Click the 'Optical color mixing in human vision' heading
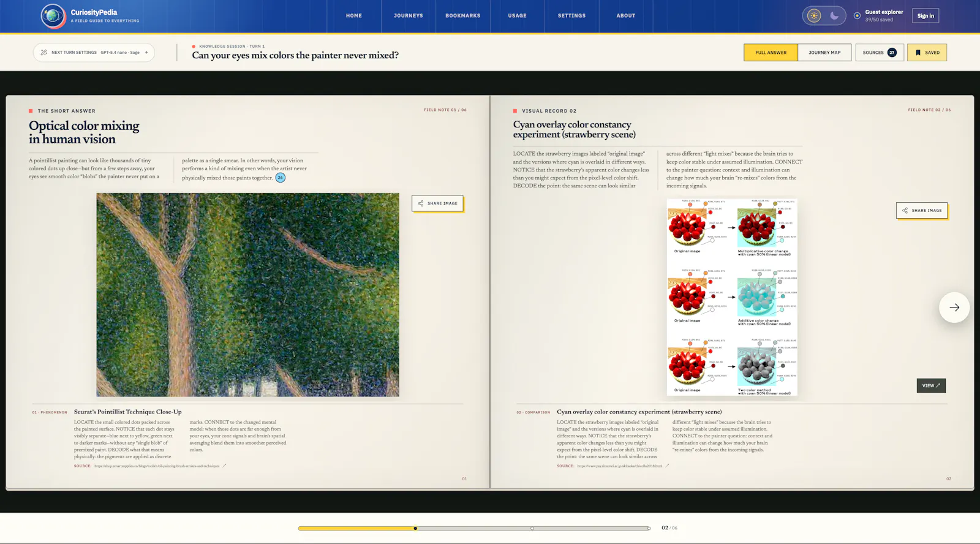The width and height of the screenshot is (980, 544). 84,132
